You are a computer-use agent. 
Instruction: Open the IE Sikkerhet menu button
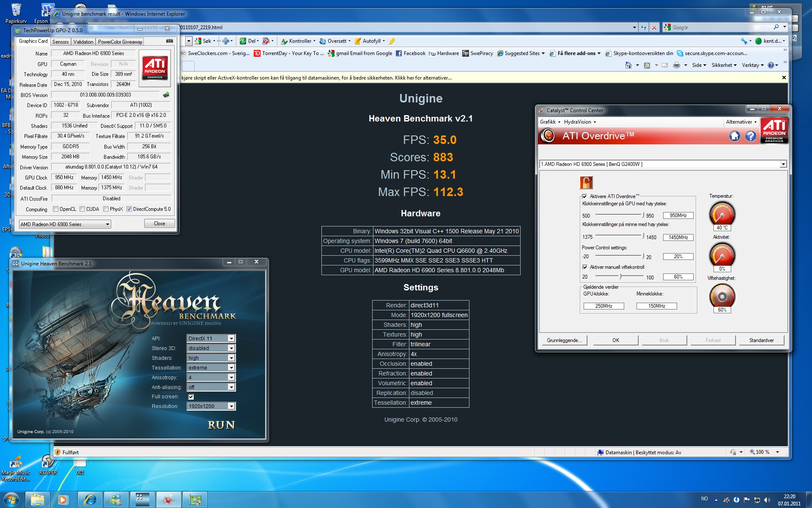[x=724, y=65]
